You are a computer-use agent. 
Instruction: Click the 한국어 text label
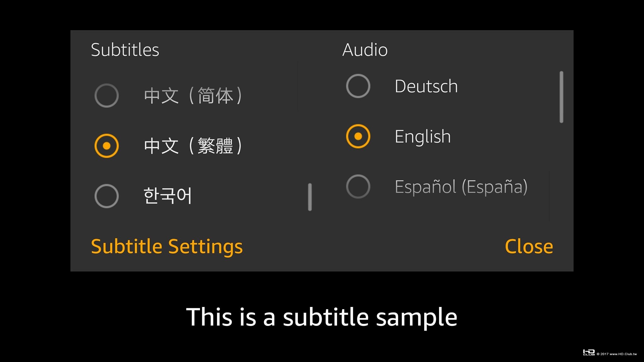point(167,195)
